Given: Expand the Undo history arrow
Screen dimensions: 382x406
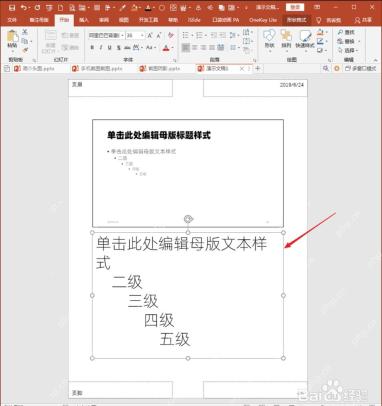Looking at the screenshot, I should 30,7.
